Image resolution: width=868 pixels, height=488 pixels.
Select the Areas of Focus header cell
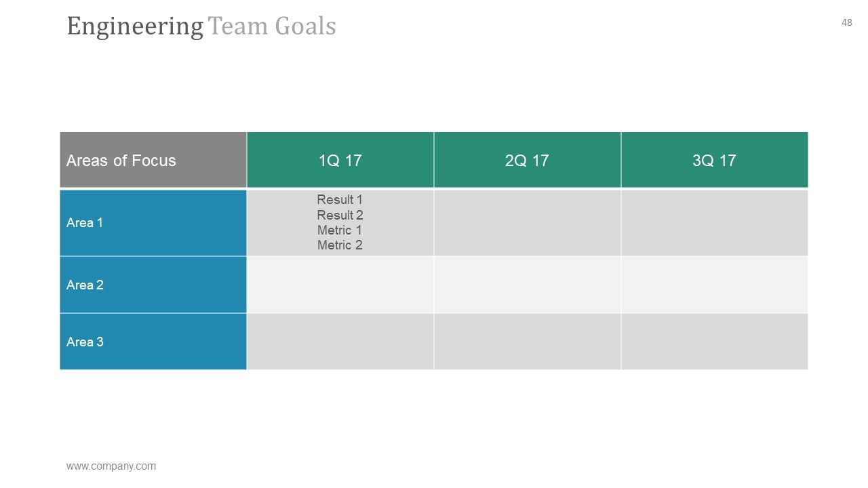[153, 160]
